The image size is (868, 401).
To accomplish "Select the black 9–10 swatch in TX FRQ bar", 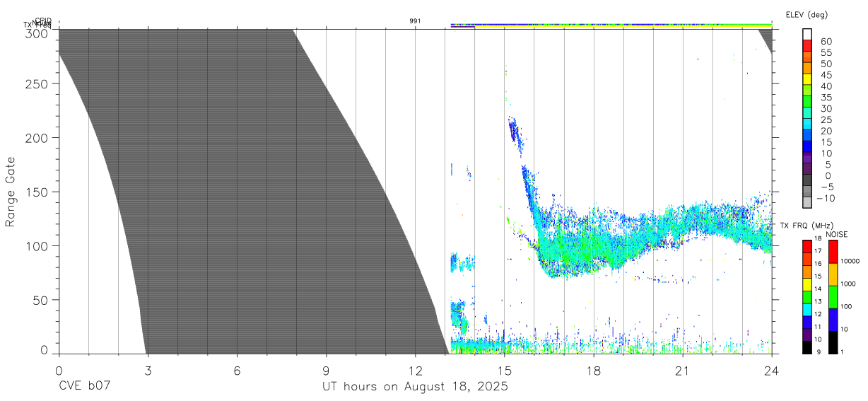I will point(807,347).
